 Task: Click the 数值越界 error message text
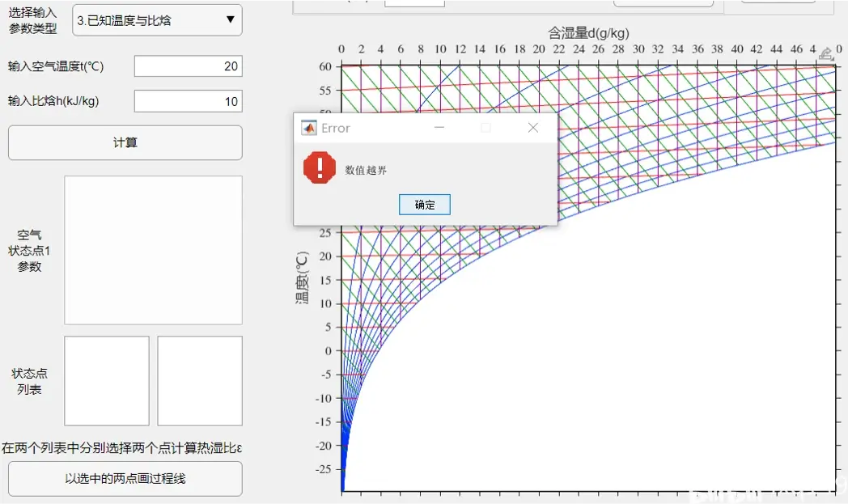pyautogui.click(x=366, y=170)
